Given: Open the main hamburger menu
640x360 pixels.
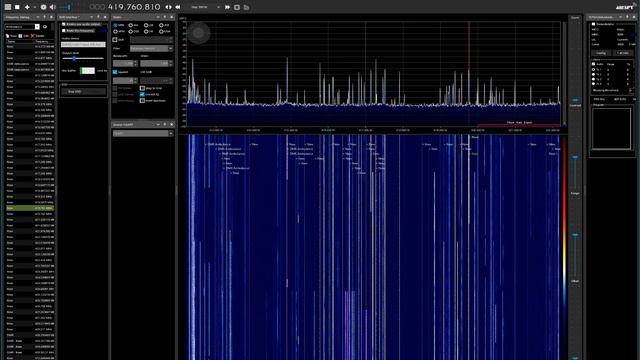Looking at the screenshot, I should [x=8, y=7].
